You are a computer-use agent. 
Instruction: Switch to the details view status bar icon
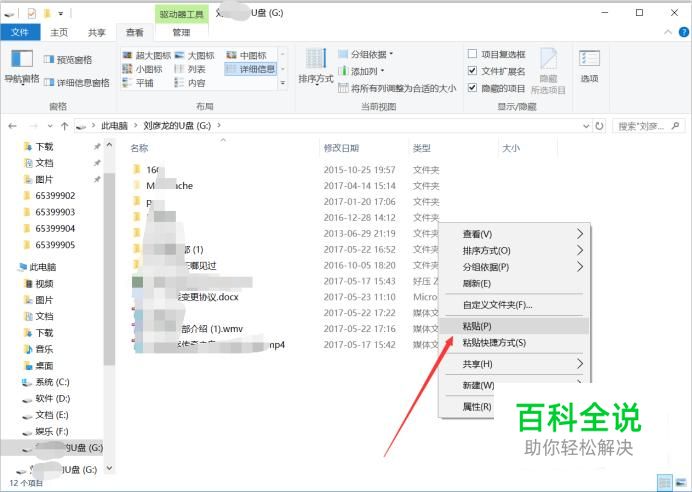(665, 482)
